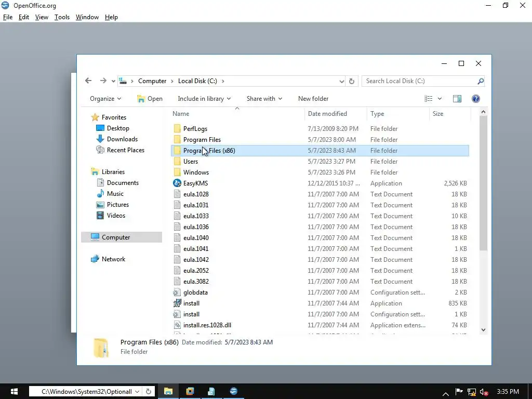Screen dimensions: 532x399
Task: Open the Share with dropdown
Action: click(x=264, y=99)
